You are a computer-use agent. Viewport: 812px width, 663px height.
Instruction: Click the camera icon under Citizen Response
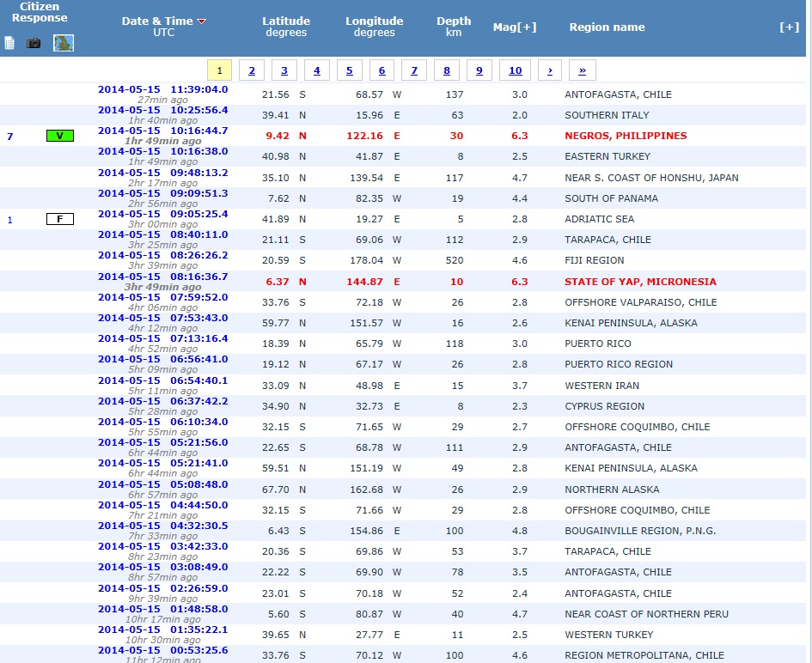click(34, 43)
